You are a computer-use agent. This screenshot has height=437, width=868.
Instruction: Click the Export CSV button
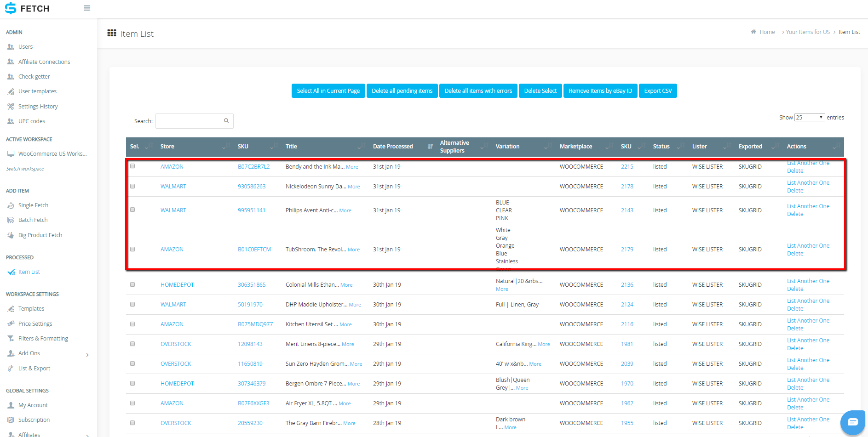[658, 91]
